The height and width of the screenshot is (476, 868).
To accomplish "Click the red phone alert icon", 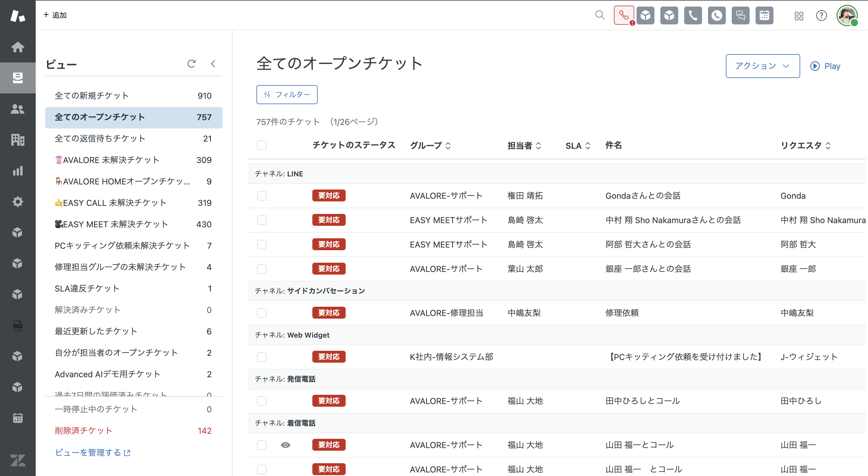I will (x=624, y=15).
